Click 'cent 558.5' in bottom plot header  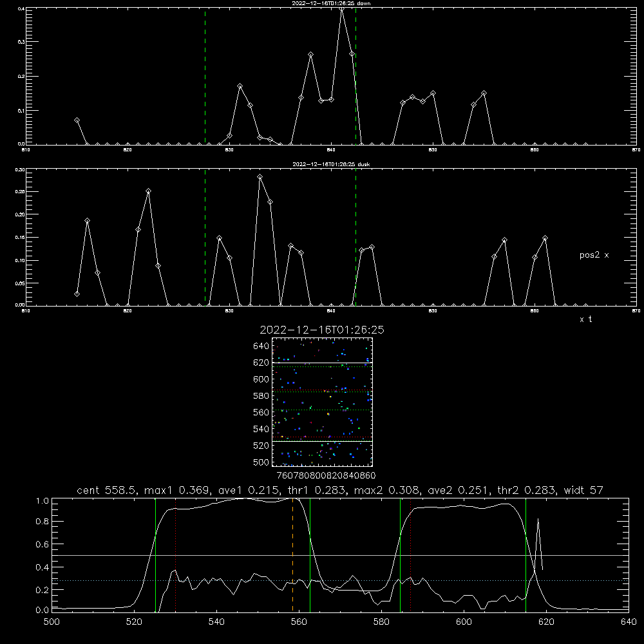107,490
